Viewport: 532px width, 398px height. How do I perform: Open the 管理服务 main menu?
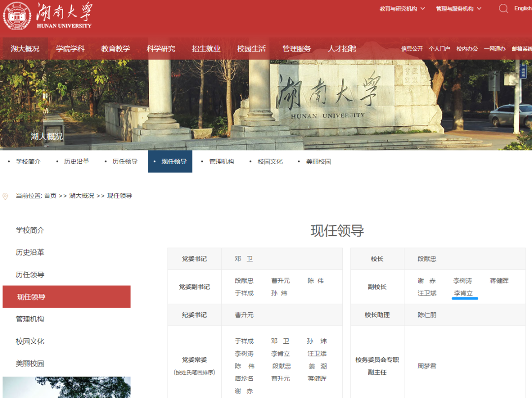pyautogui.click(x=297, y=48)
